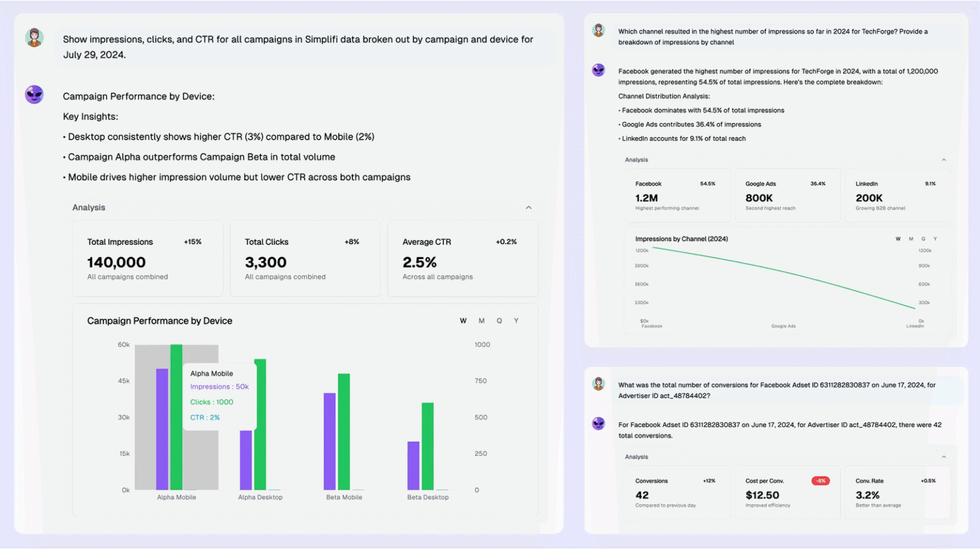Select M range on Impressions by Channel chart

coord(910,239)
